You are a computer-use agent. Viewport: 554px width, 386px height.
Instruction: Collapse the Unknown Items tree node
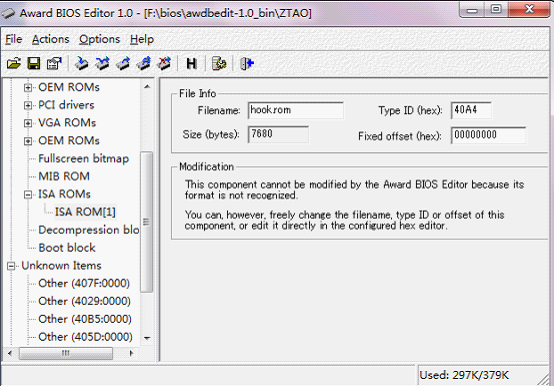coord(11,266)
